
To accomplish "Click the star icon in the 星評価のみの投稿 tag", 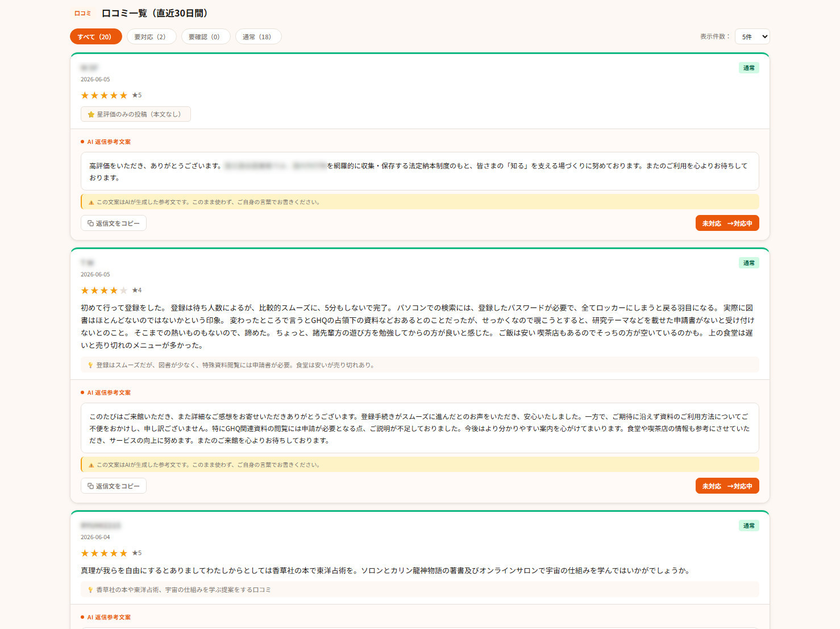I will (x=91, y=114).
